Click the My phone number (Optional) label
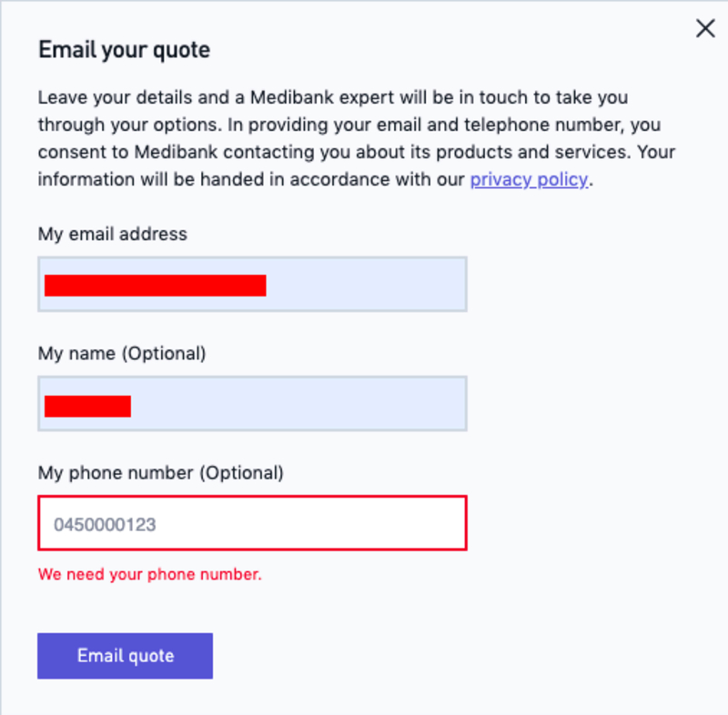The image size is (728, 715). (x=161, y=473)
